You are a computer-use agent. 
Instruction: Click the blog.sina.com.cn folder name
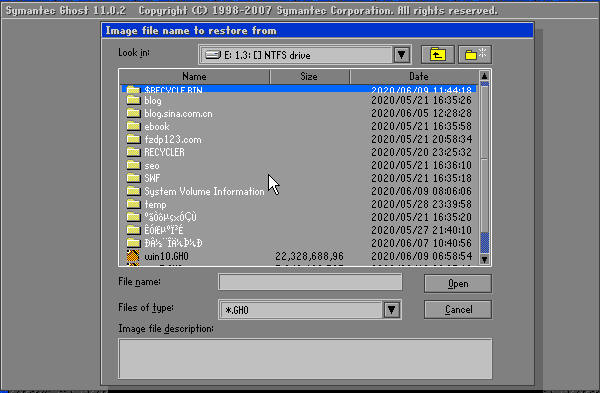point(178,114)
